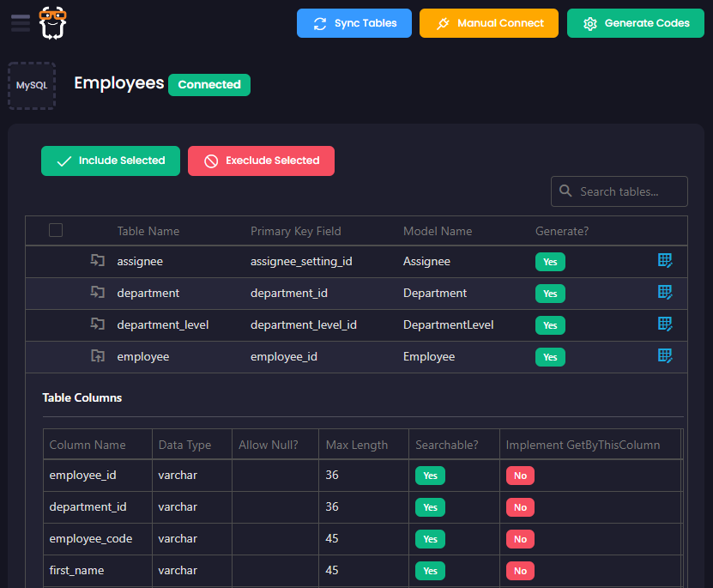
Task: Expand the department_level row columns
Action: (x=97, y=324)
